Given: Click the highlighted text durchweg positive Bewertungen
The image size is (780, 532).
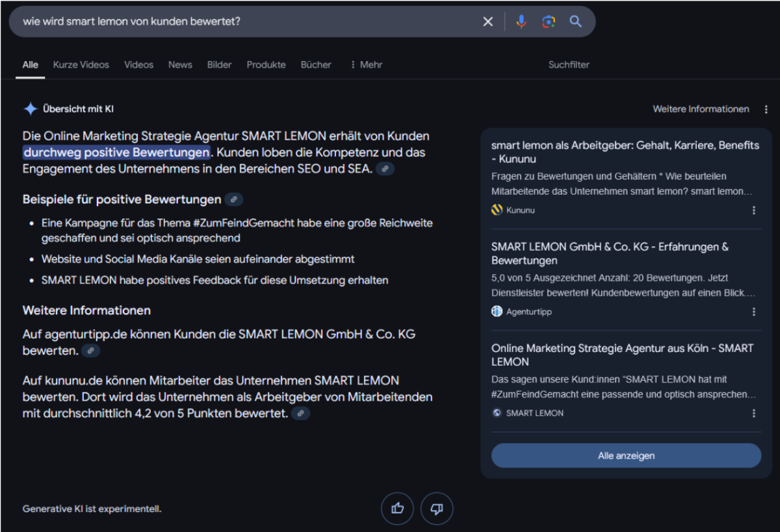Looking at the screenshot, I should point(116,153).
